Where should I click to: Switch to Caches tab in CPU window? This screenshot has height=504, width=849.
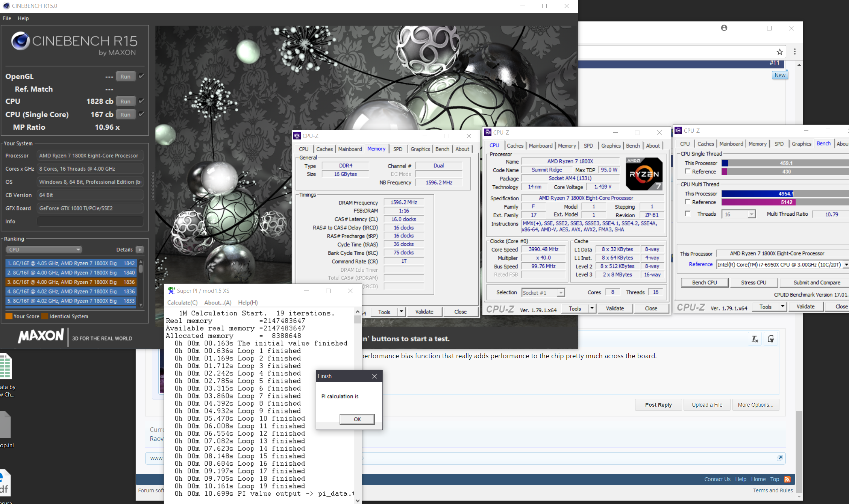tap(515, 146)
